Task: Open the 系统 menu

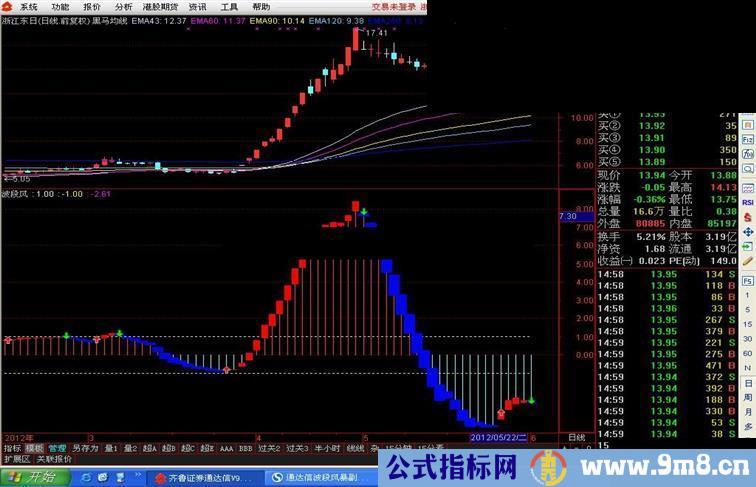Action: pyautogui.click(x=29, y=7)
